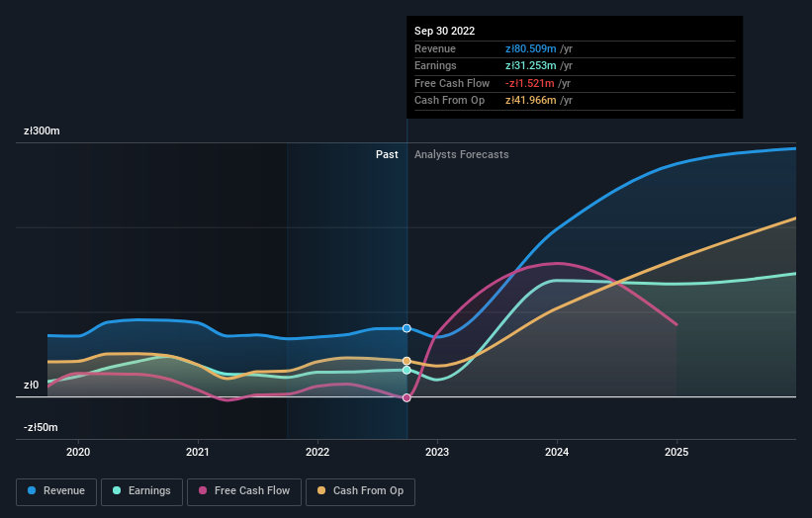
Task: Click the 2020 x-axis label
Action: point(78,452)
